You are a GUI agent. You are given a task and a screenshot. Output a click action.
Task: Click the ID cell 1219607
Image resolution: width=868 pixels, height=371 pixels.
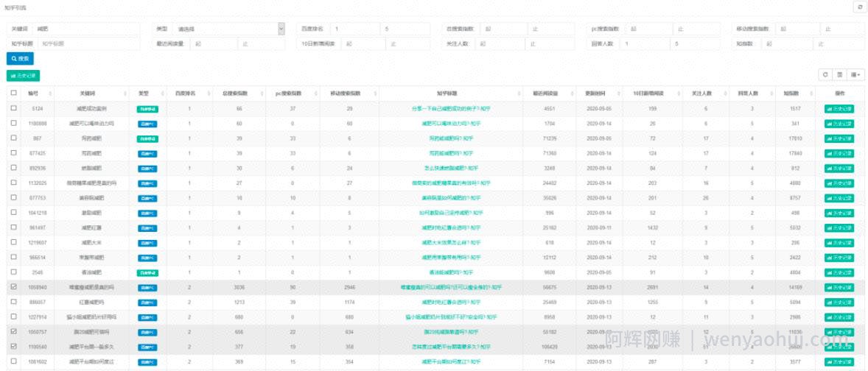(x=37, y=243)
